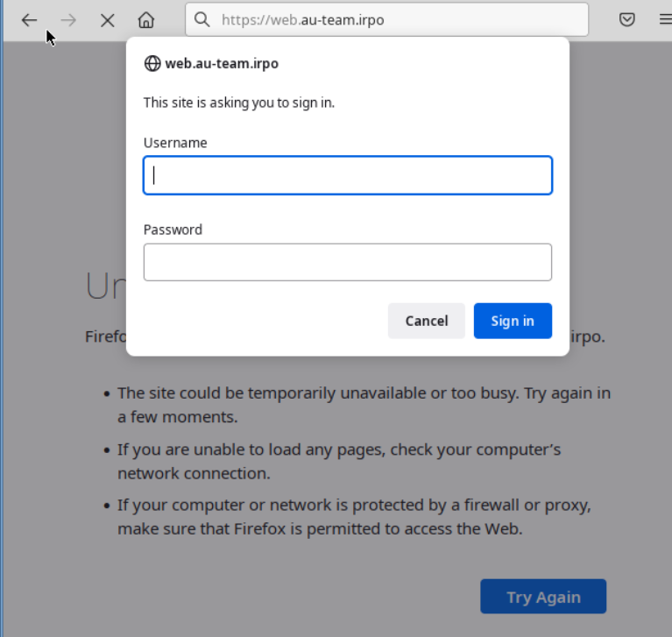The width and height of the screenshot is (672, 637).
Task: Click the globe icon in sign-in dialog
Action: [x=152, y=63]
